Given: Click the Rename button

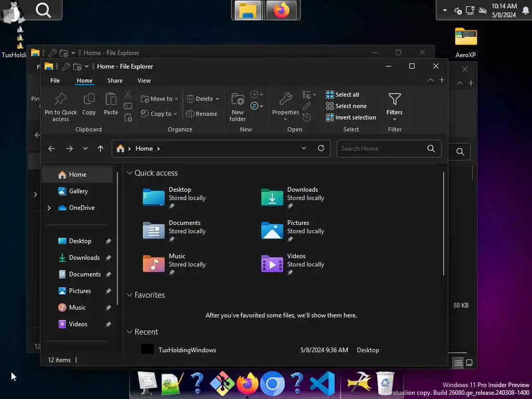Looking at the screenshot, I should point(202,114).
